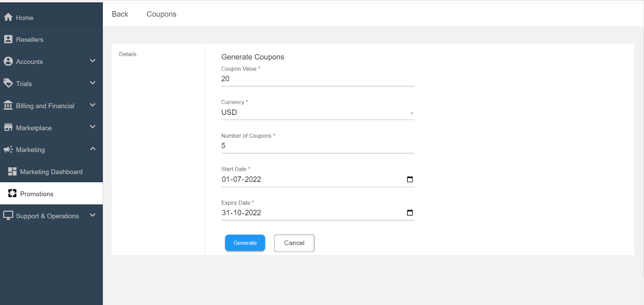Click the Generate button
This screenshot has width=644, height=305.
(x=245, y=243)
